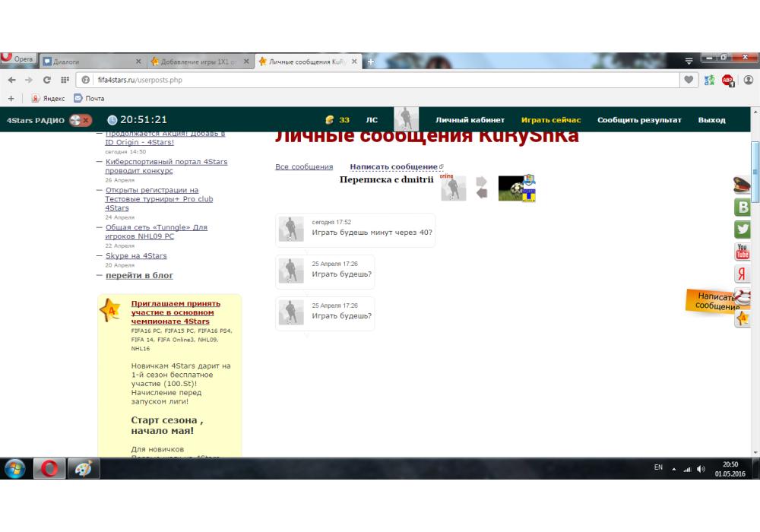
Task: Reload the page with the refresh button
Action: [46, 80]
